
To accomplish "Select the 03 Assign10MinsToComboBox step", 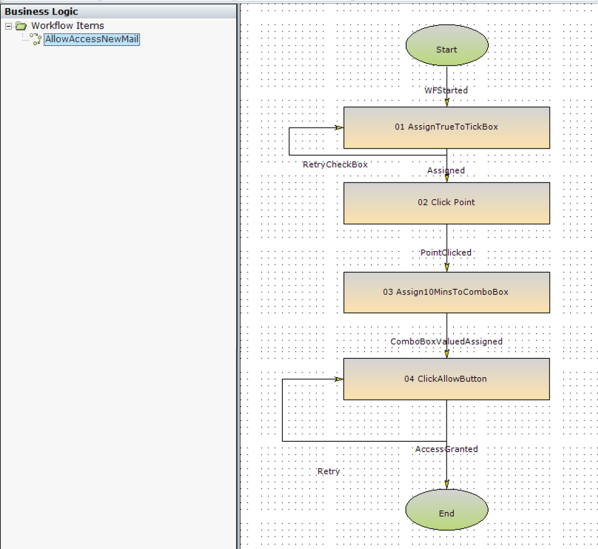I will [x=447, y=293].
